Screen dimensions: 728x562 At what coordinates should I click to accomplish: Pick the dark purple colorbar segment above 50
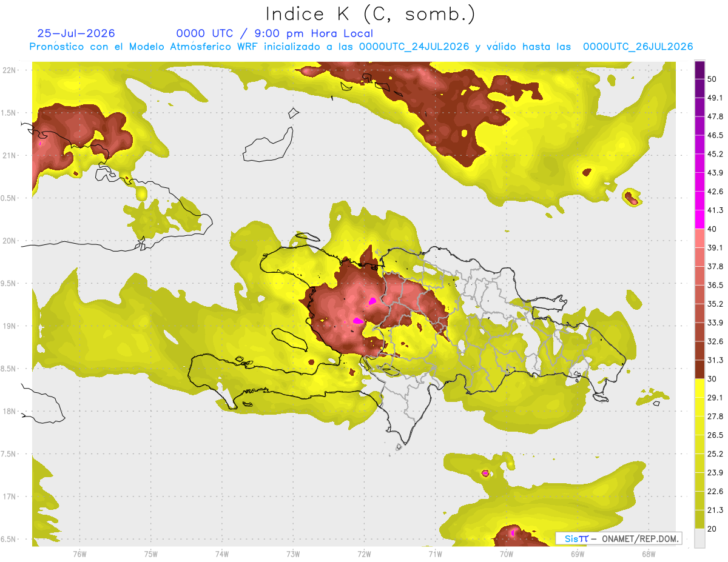[x=700, y=70]
